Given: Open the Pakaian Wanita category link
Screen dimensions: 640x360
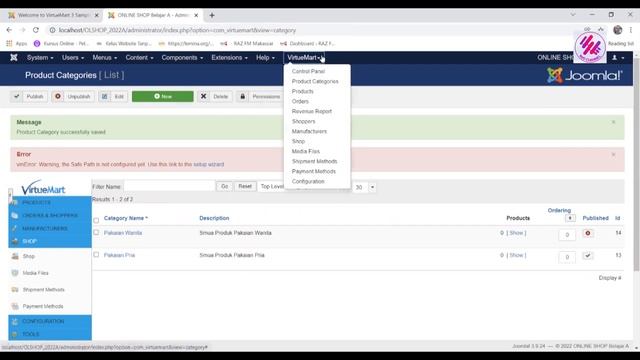Looking at the screenshot, I should point(123,233).
